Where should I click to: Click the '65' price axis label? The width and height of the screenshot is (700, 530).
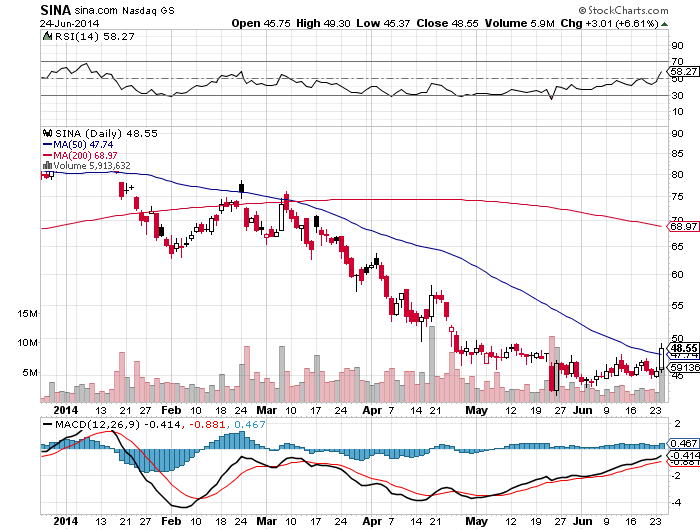pyautogui.click(x=677, y=246)
